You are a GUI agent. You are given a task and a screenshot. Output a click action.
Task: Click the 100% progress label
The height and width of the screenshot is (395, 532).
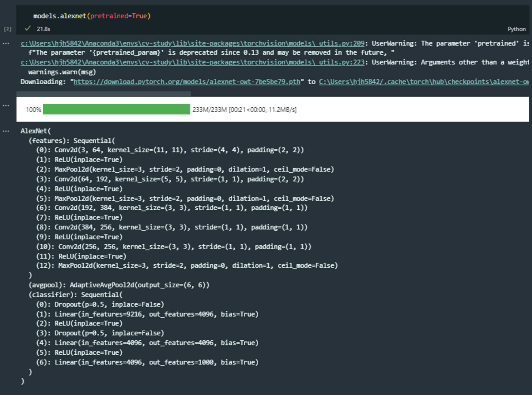click(x=33, y=109)
